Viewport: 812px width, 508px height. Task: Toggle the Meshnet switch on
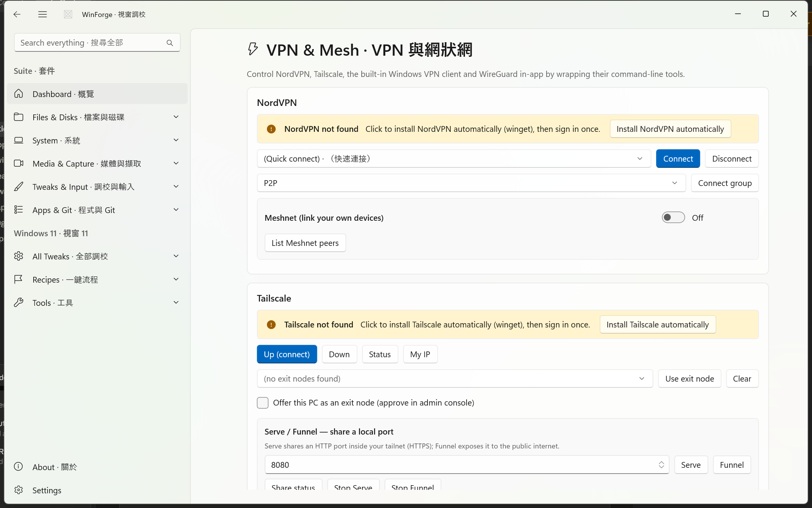click(x=673, y=218)
